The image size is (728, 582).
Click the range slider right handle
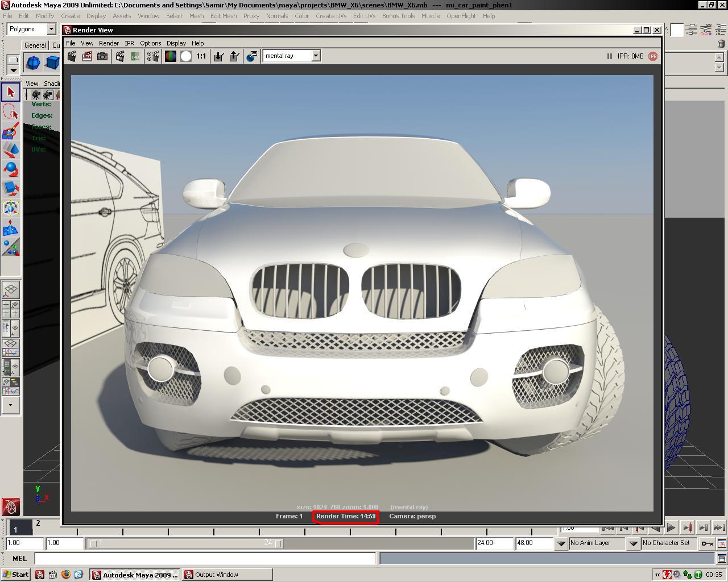(x=278, y=543)
